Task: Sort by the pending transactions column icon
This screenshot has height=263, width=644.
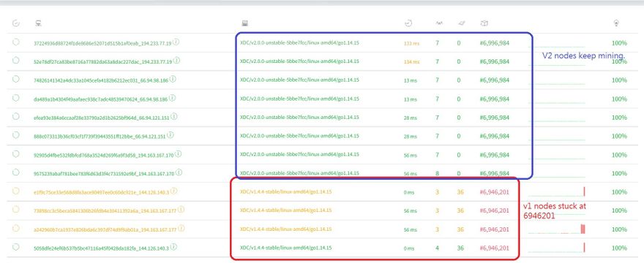Action: pyautogui.click(x=461, y=23)
